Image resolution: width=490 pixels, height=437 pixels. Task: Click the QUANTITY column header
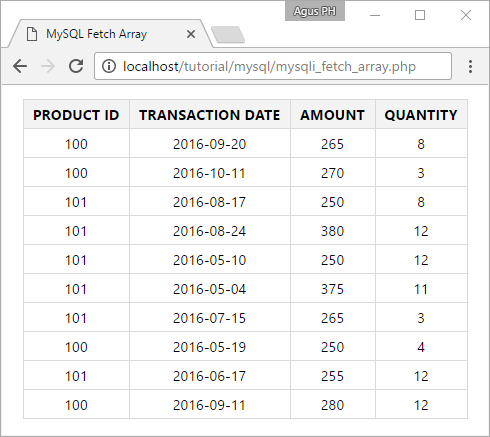pyautogui.click(x=421, y=115)
